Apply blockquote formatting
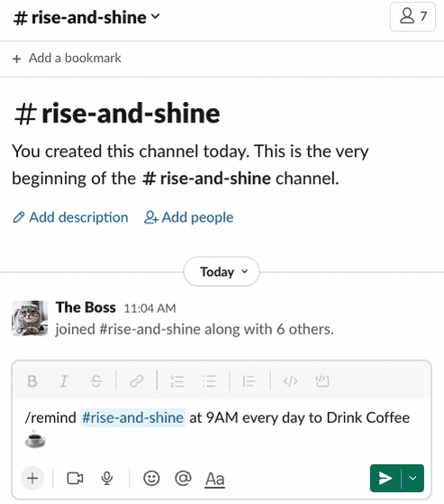 pos(249,381)
